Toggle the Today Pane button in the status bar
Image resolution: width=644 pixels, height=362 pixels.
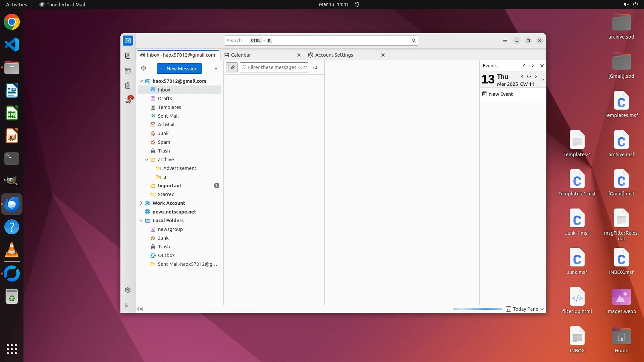coord(525,309)
